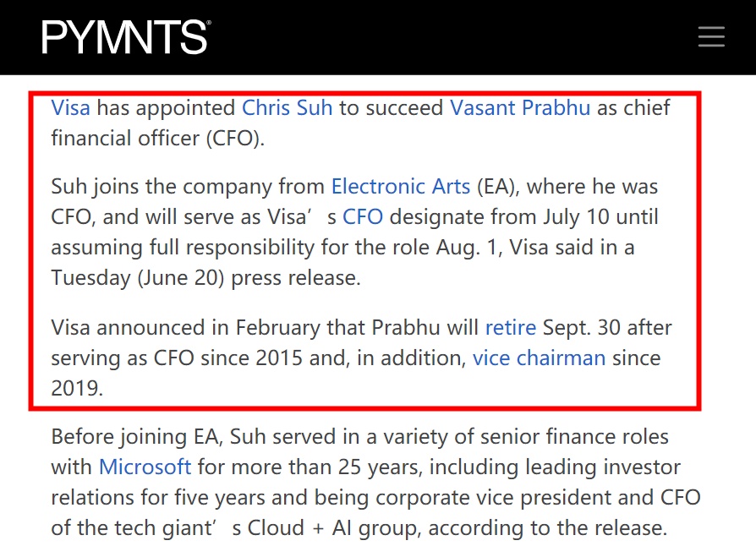Click the CFO hyperlink
The height and width of the screenshot is (557, 756).
click(363, 217)
